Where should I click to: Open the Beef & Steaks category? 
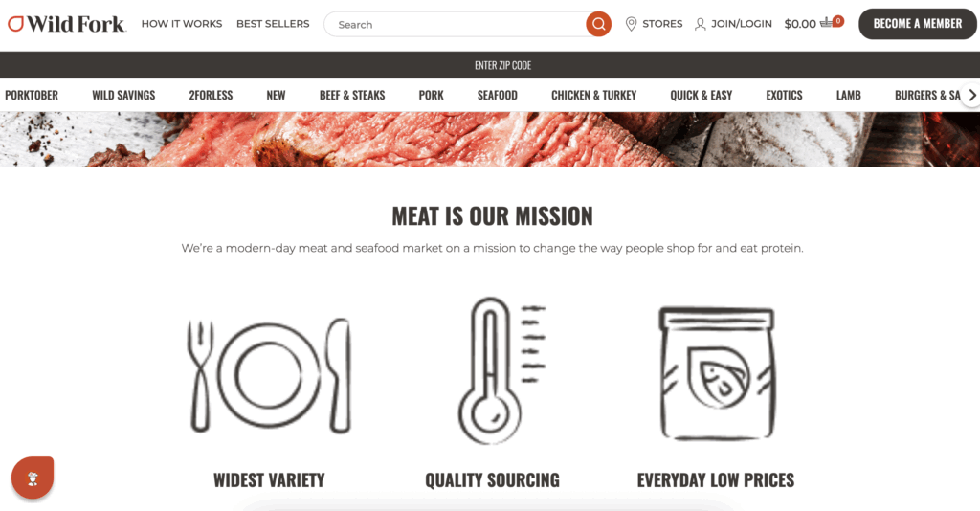pos(352,95)
